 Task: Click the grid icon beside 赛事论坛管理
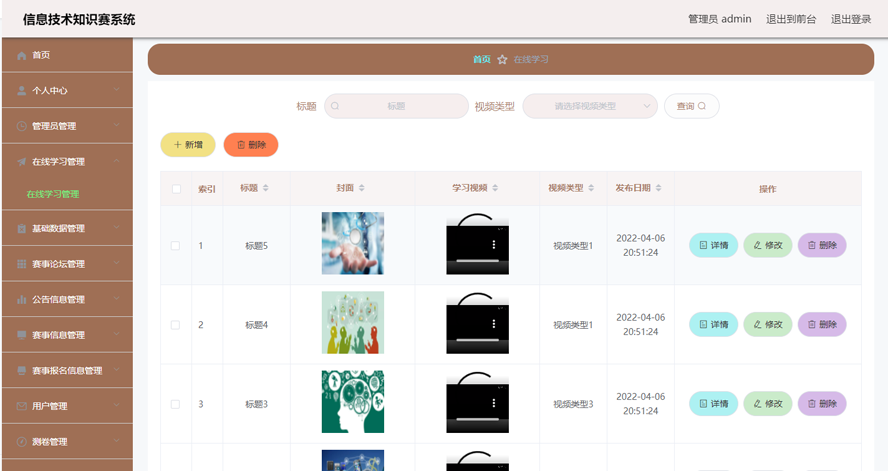tap(22, 264)
